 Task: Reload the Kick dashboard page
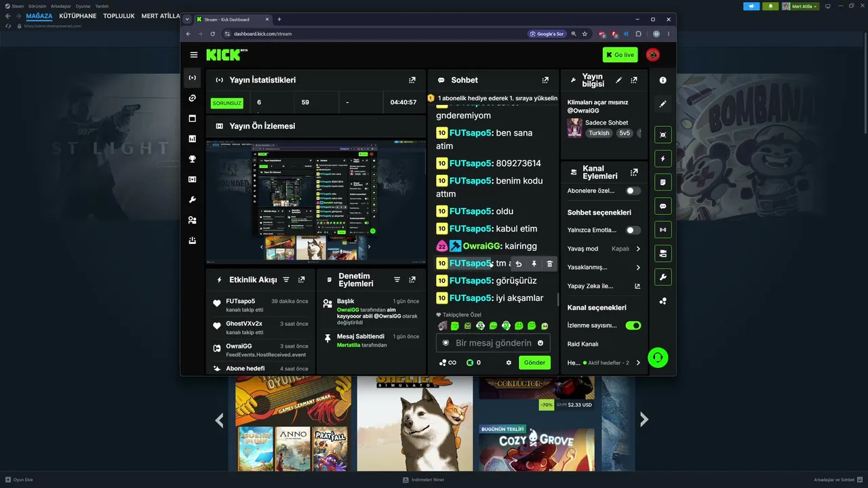click(x=212, y=34)
